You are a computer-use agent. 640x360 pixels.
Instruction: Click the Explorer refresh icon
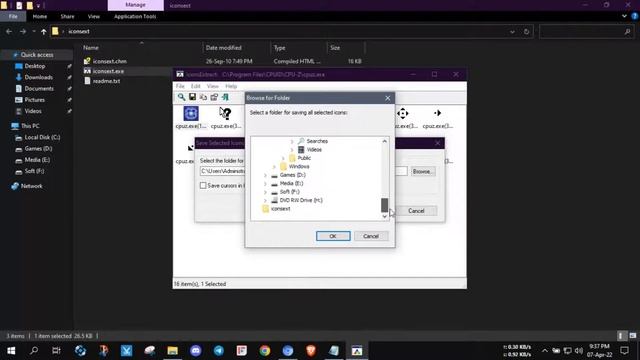pyautogui.click(x=527, y=31)
